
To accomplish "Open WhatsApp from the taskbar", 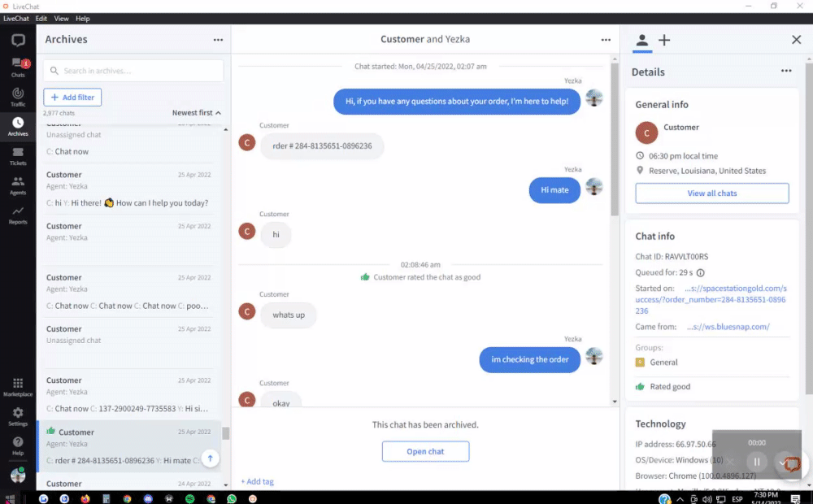I will click(x=232, y=499).
